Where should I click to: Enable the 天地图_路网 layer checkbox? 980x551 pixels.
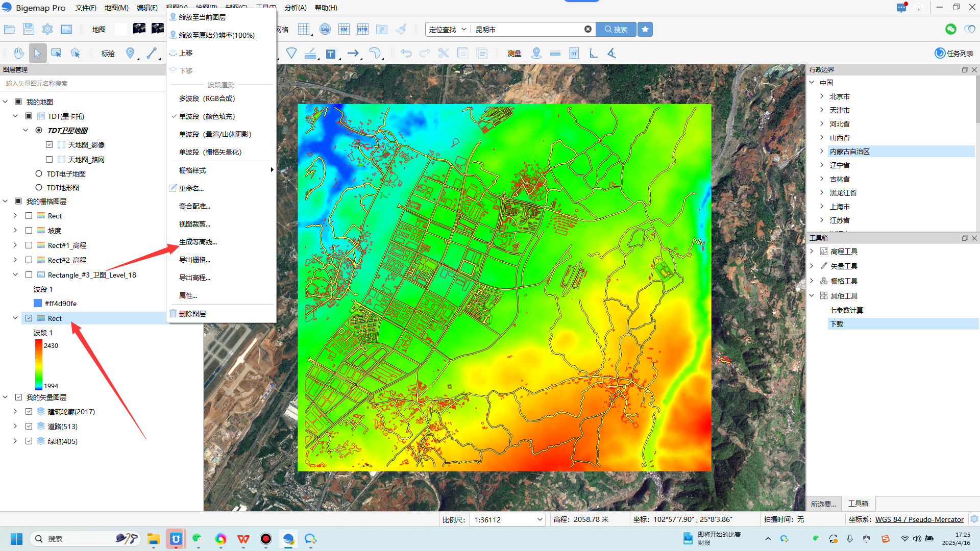50,160
